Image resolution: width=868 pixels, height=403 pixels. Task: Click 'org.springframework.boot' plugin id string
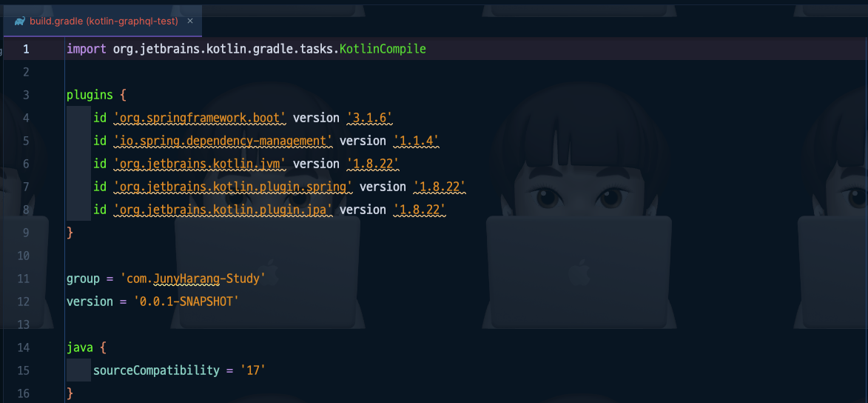point(200,118)
